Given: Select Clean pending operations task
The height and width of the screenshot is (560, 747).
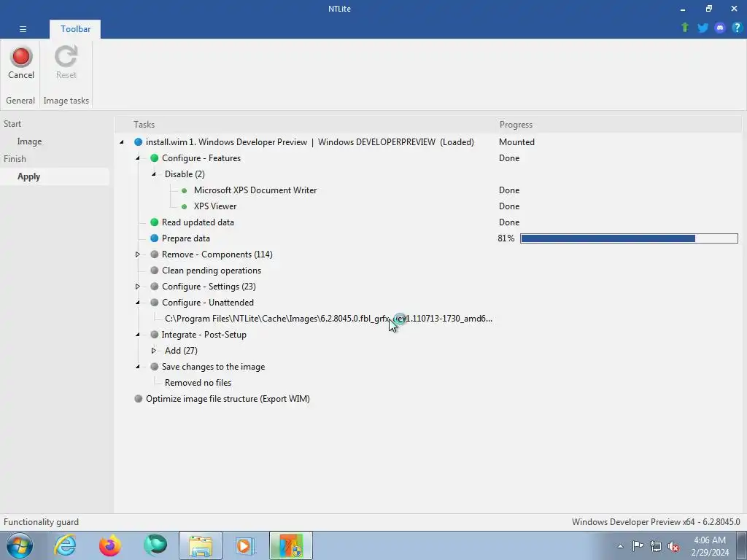Looking at the screenshot, I should [x=212, y=271].
